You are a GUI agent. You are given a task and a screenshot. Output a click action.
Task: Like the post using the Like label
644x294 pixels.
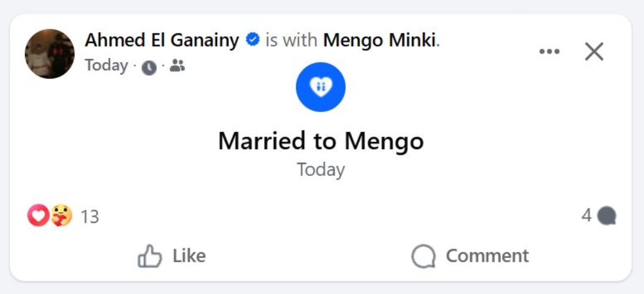[x=188, y=256]
